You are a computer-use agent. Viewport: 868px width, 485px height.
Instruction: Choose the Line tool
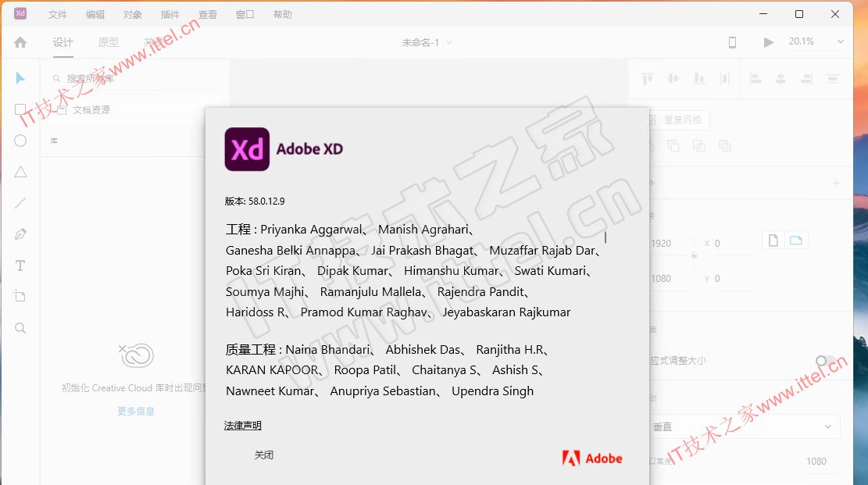pyautogui.click(x=20, y=203)
